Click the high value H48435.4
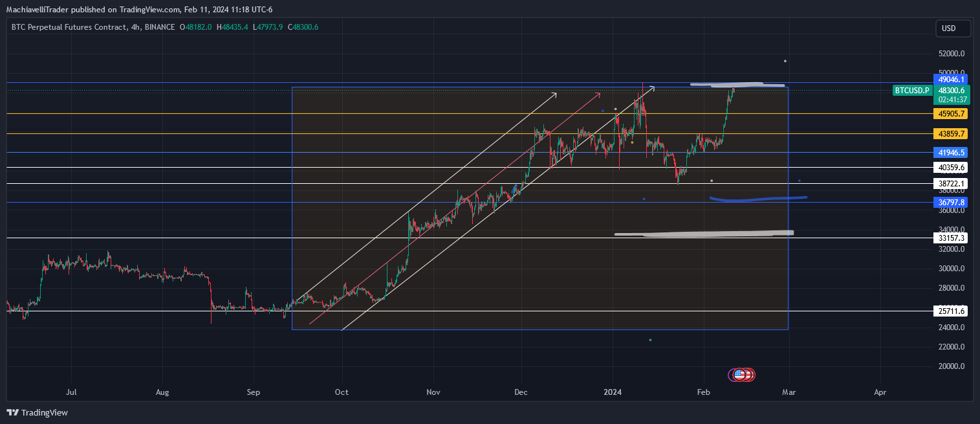The height and width of the screenshot is (424, 980). (232, 27)
